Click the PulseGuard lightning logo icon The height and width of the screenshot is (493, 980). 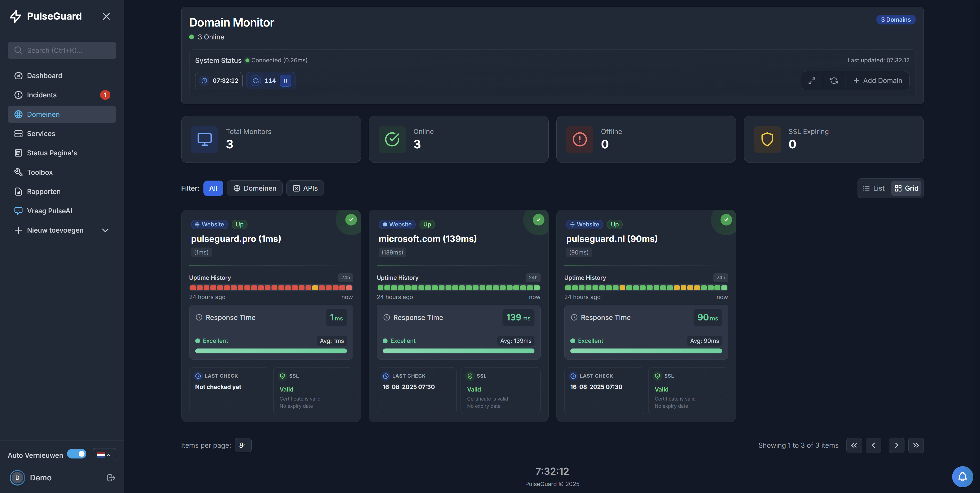(15, 16)
